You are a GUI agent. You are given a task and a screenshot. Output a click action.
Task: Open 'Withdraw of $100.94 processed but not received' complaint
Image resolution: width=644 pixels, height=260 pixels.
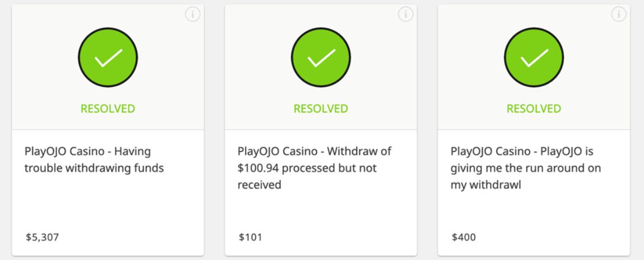(314, 168)
